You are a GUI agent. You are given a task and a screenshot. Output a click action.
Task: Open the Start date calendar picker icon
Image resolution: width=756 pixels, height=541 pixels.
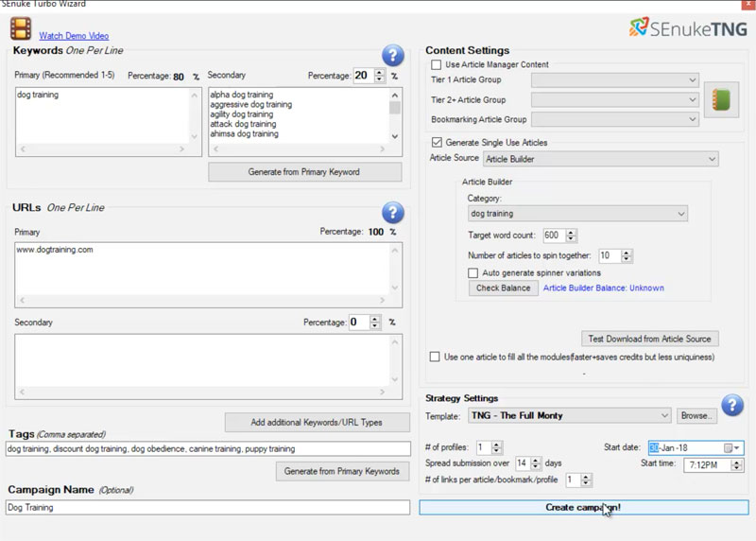click(x=731, y=448)
